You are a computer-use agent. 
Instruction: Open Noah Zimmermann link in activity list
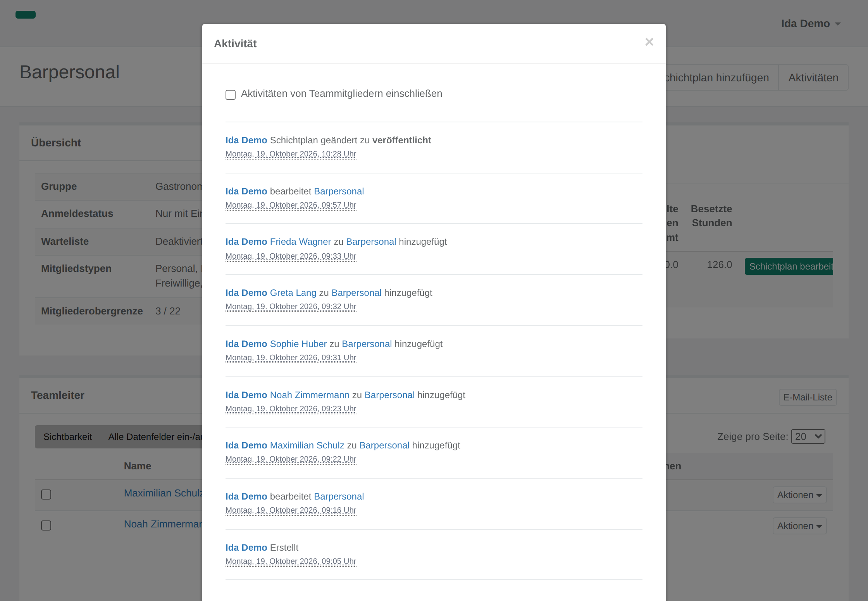(310, 395)
